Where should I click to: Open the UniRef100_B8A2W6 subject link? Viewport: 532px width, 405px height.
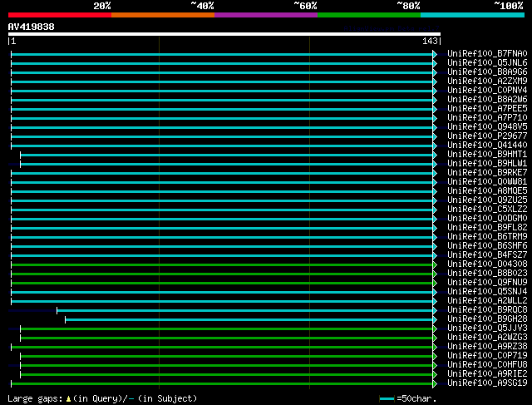click(x=487, y=100)
